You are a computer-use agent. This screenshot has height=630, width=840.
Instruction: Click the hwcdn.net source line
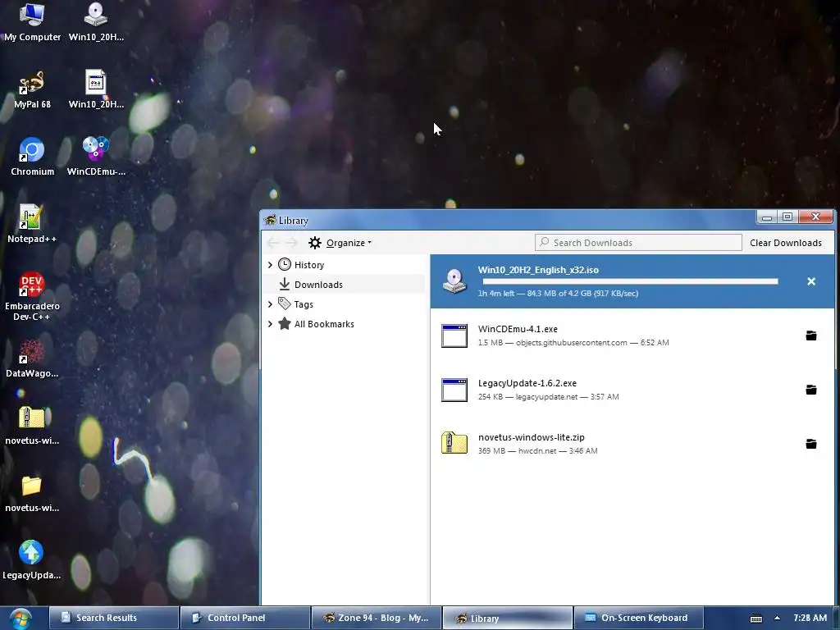click(x=537, y=451)
